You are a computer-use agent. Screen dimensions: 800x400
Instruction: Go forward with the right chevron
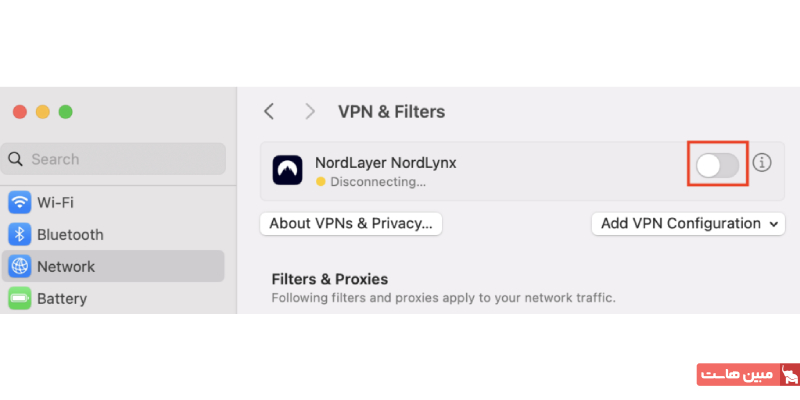(x=310, y=111)
